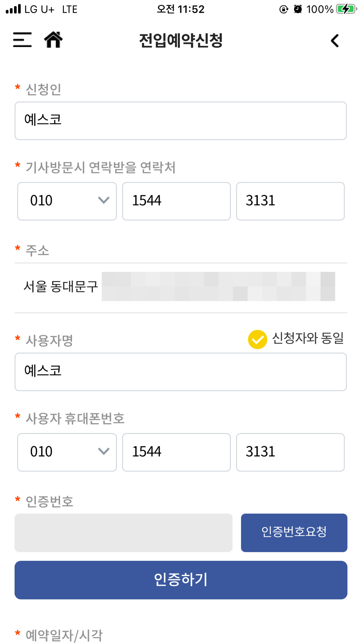The height and width of the screenshot is (644, 362).
Task: Tap the battery icon in status bar
Action: pyautogui.click(x=346, y=9)
